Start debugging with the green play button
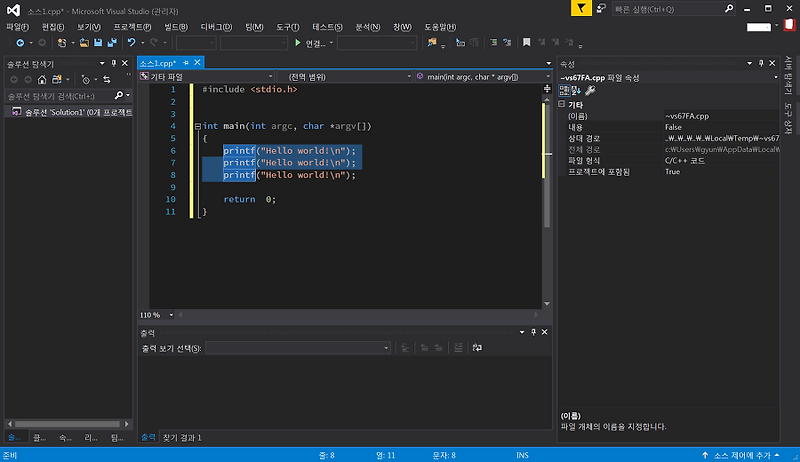 pyautogui.click(x=297, y=43)
